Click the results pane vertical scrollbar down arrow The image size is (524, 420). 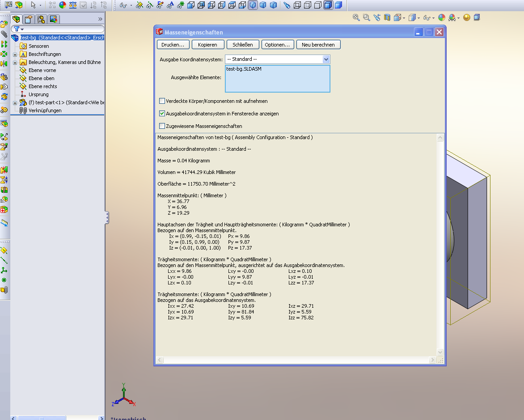click(440, 352)
